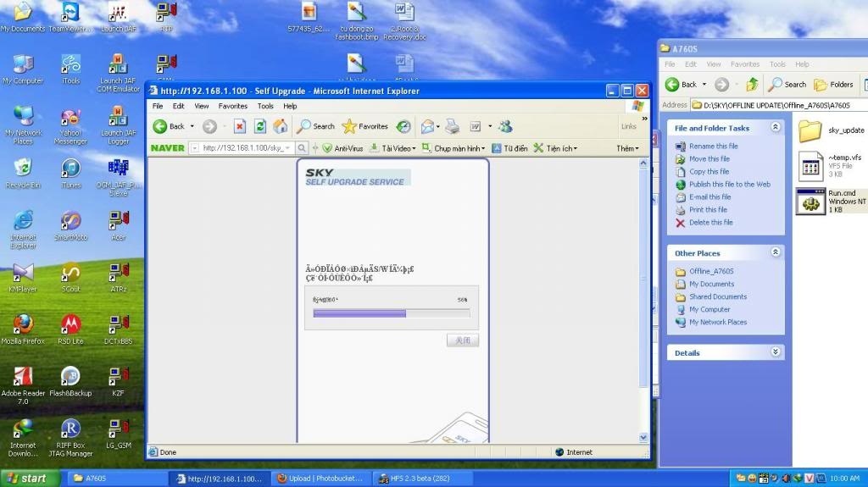Open IE Search toolbar button

click(x=316, y=127)
